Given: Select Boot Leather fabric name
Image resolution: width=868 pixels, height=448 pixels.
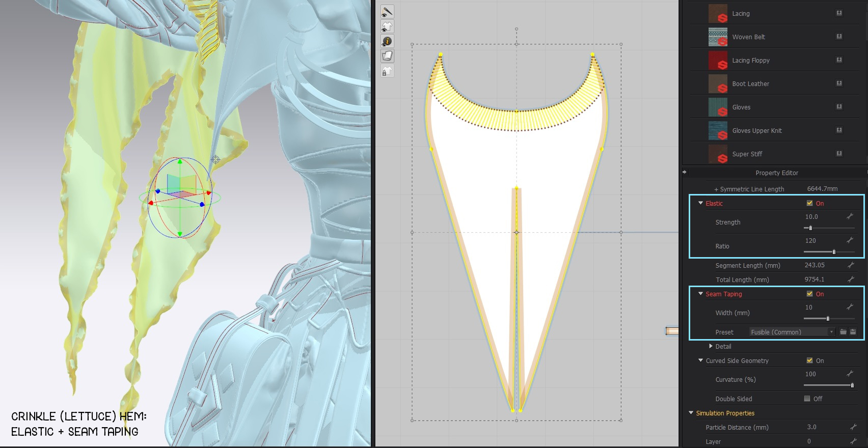Looking at the screenshot, I should coord(750,84).
